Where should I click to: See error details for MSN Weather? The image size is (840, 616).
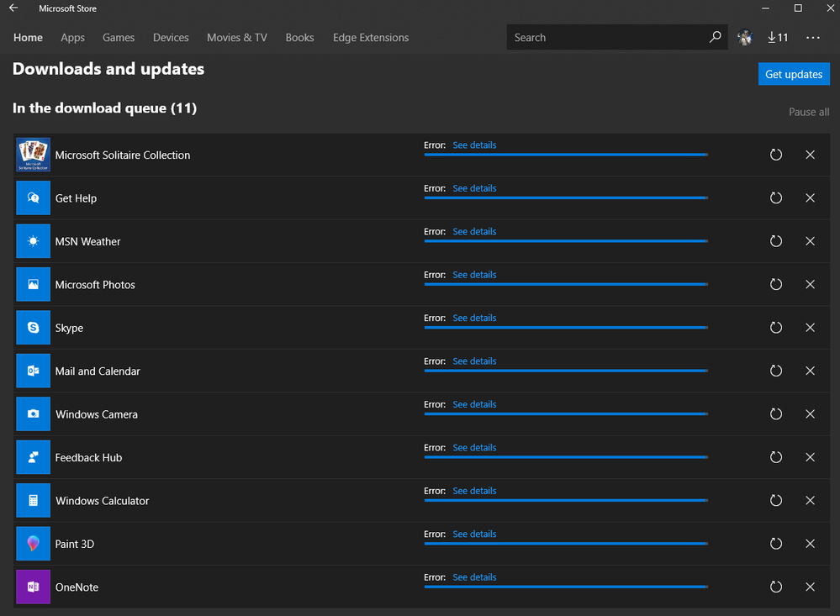(x=474, y=231)
